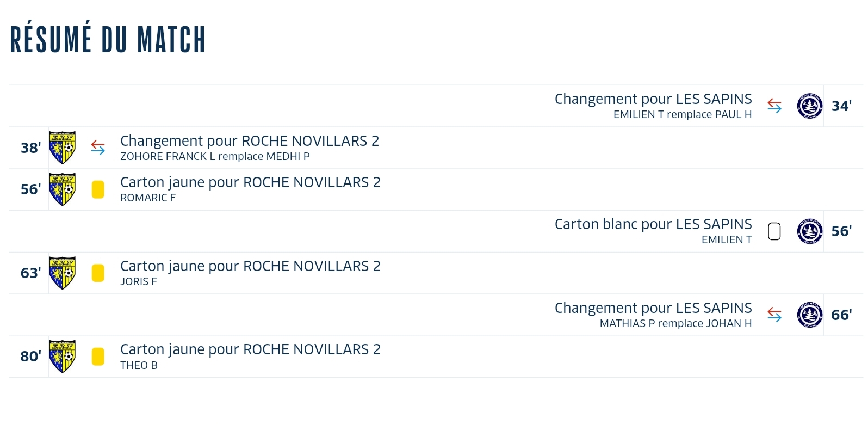Click the Roche Novillars crest at 38'
Viewport: 868px width, 424px height.
click(63, 148)
